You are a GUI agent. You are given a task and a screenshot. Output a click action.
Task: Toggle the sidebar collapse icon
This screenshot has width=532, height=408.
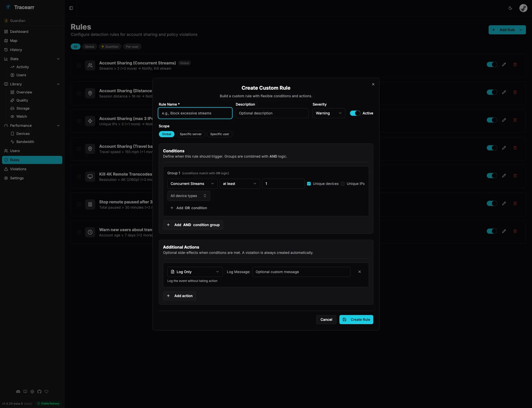[71, 8]
